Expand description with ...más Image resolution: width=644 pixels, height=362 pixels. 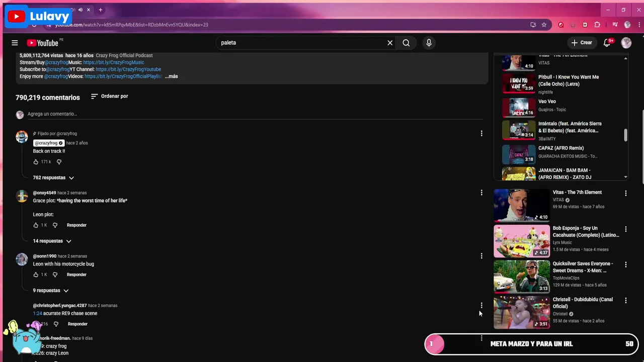click(171, 76)
